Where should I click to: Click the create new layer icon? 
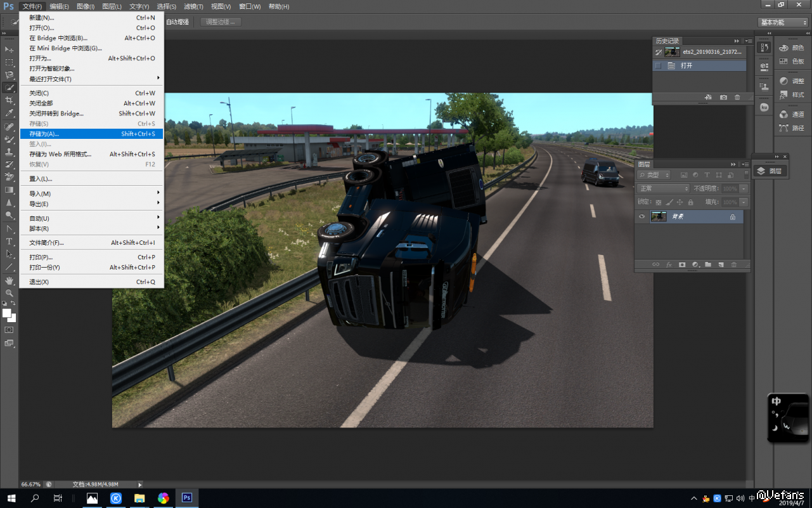721,264
